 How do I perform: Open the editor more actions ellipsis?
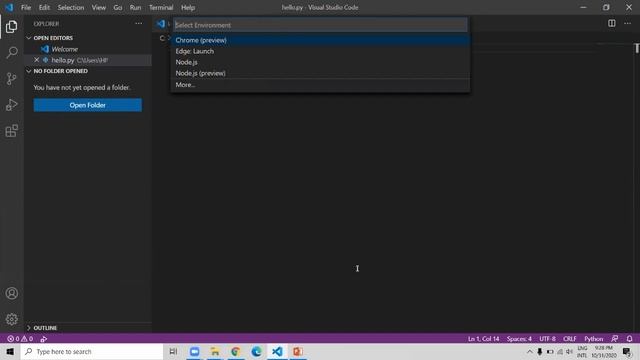(x=627, y=23)
